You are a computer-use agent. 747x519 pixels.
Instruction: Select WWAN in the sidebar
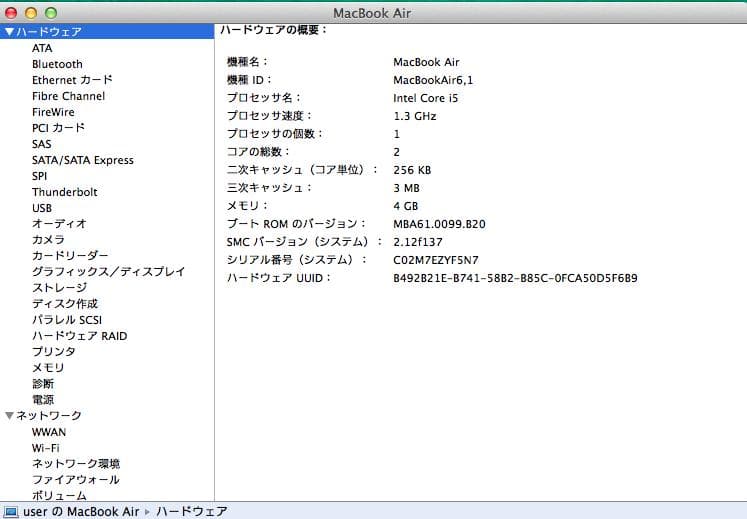click(49, 432)
